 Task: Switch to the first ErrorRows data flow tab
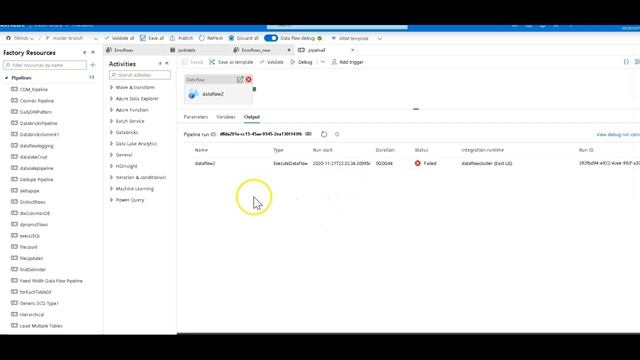click(x=124, y=50)
